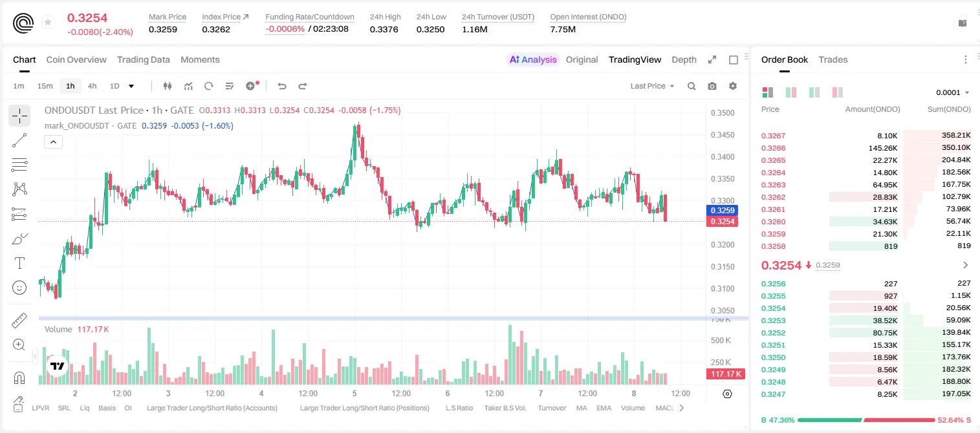Click the 0.3267 ask price row
This screenshot has width=980, height=433.
pyautogui.click(x=866, y=136)
